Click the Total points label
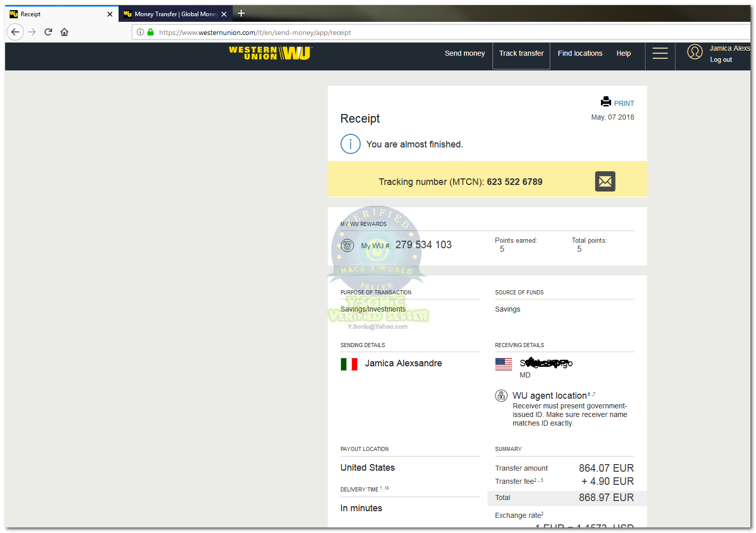The height and width of the screenshot is (533, 756). point(589,241)
